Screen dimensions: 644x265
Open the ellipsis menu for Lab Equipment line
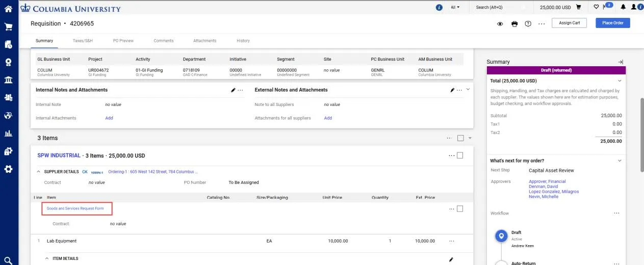451,241
